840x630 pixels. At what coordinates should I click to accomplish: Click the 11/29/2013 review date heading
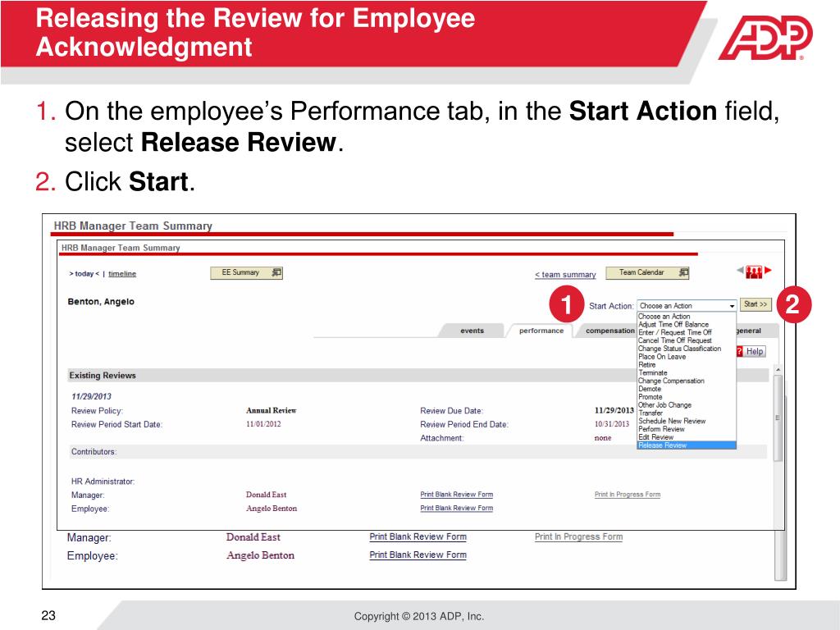point(91,396)
